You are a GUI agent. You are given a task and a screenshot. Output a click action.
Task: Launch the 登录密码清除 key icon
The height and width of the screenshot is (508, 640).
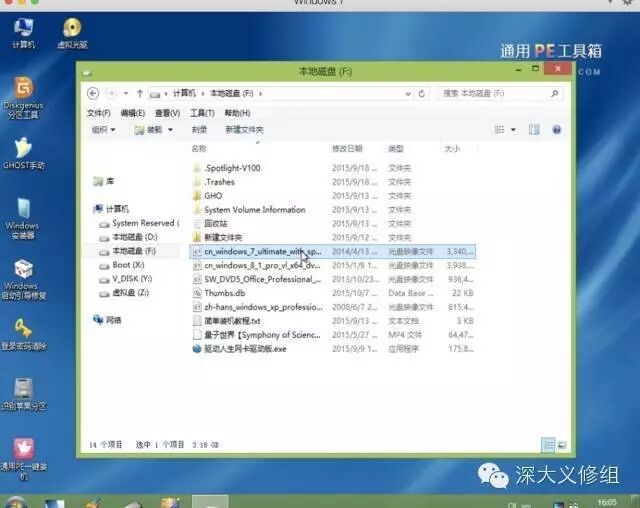pyautogui.click(x=23, y=335)
